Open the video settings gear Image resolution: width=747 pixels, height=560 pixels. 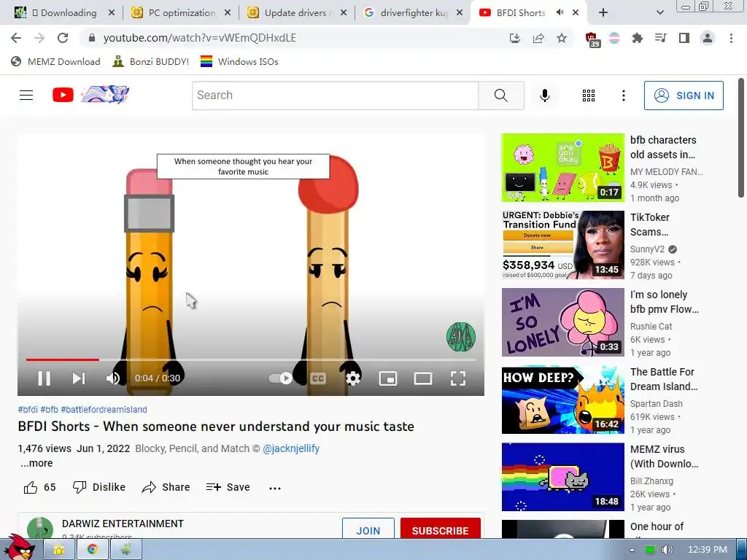click(353, 378)
